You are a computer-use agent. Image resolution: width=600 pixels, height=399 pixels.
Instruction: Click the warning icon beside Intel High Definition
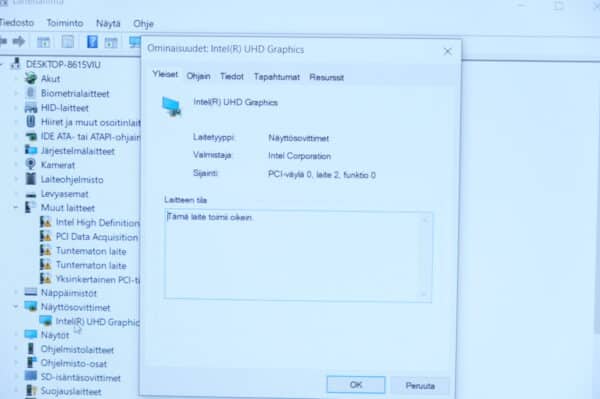[46, 222]
